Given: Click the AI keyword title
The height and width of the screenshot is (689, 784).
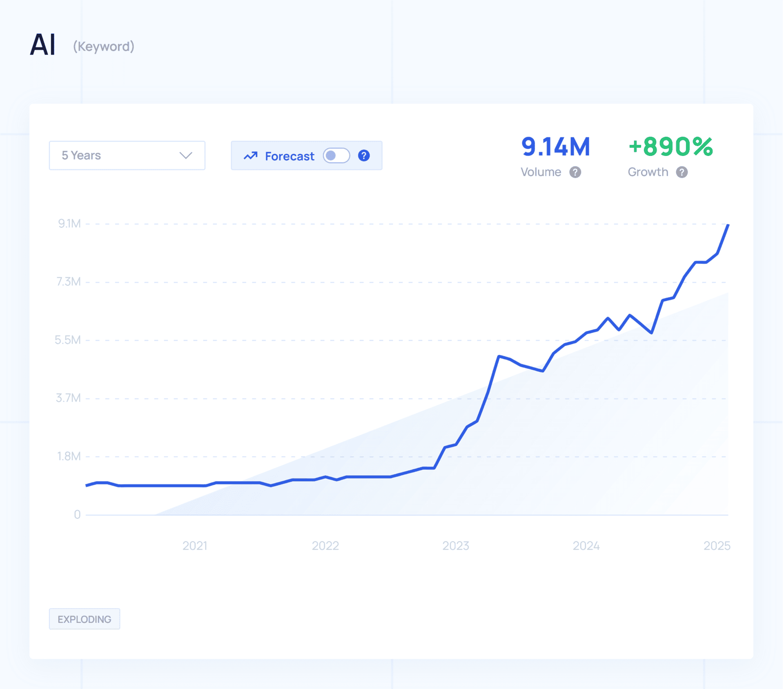Looking at the screenshot, I should point(43,44).
